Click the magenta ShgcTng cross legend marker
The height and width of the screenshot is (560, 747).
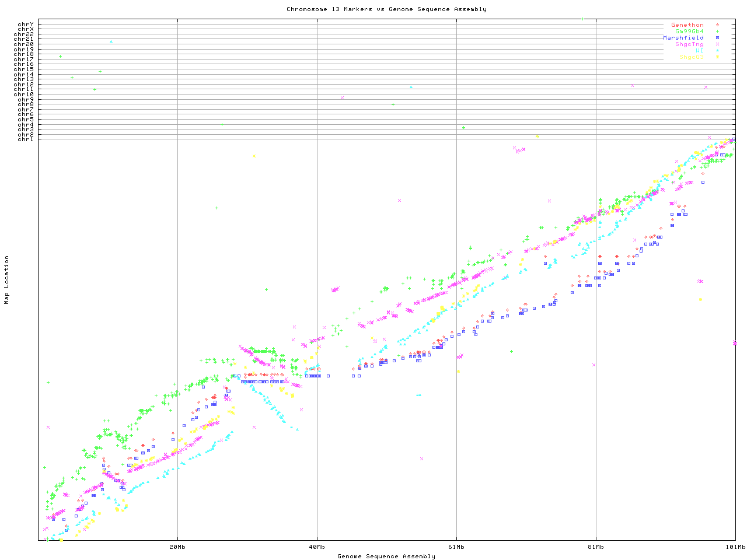coord(717,44)
